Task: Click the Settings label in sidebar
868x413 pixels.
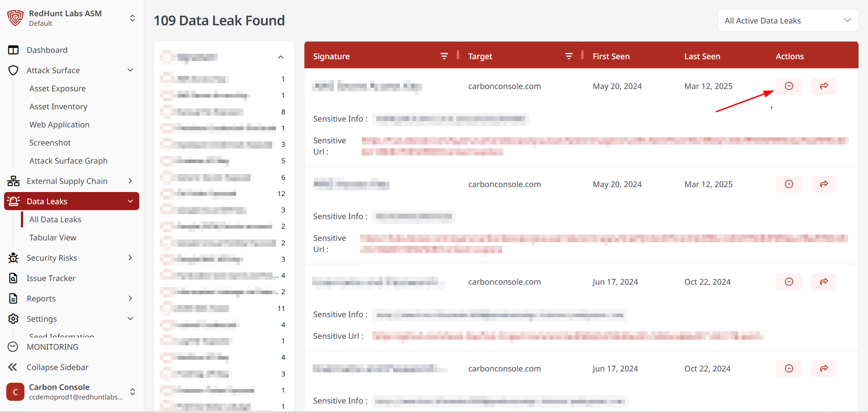Action: click(42, 319)
